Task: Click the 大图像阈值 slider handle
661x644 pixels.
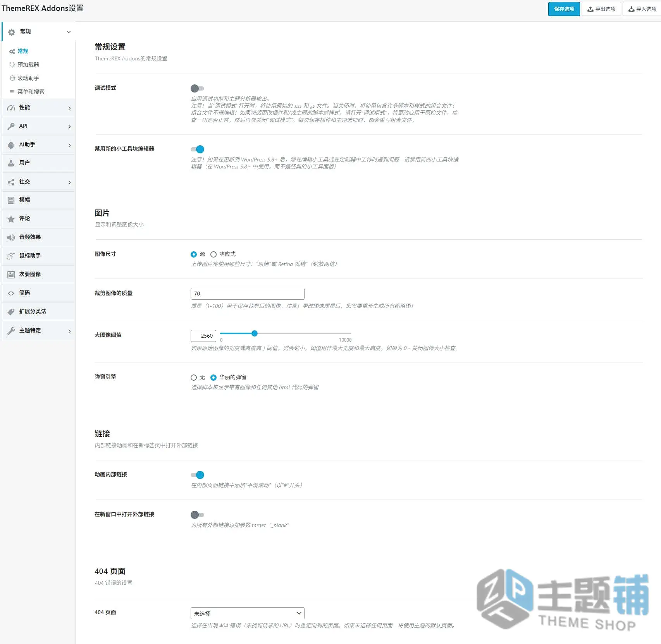Action: coord(255,333)
